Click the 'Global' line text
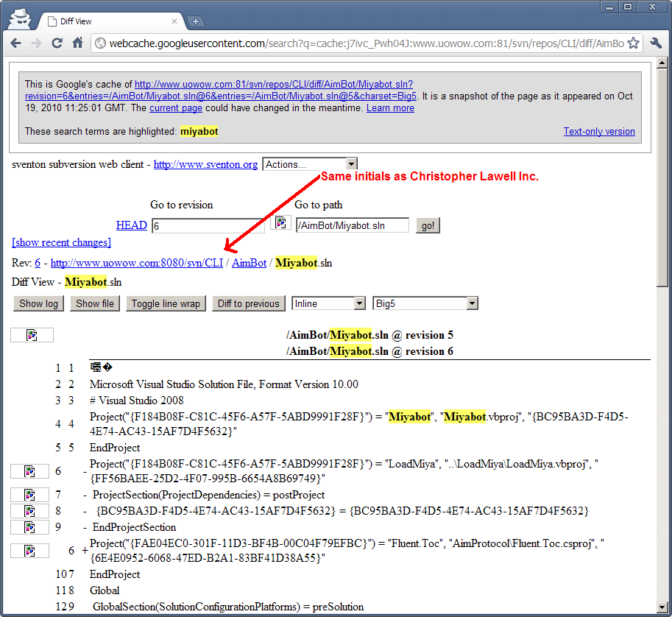 pos(105,590)
